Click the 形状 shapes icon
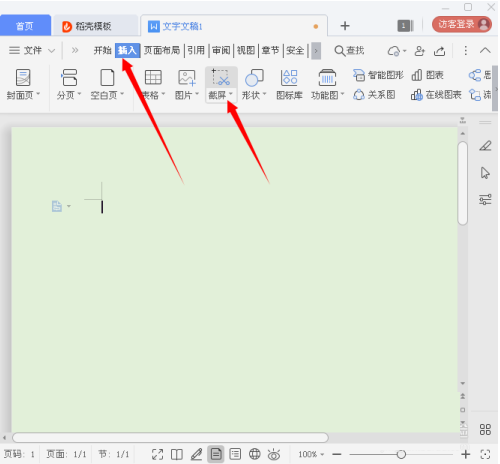 click(254, 77)
